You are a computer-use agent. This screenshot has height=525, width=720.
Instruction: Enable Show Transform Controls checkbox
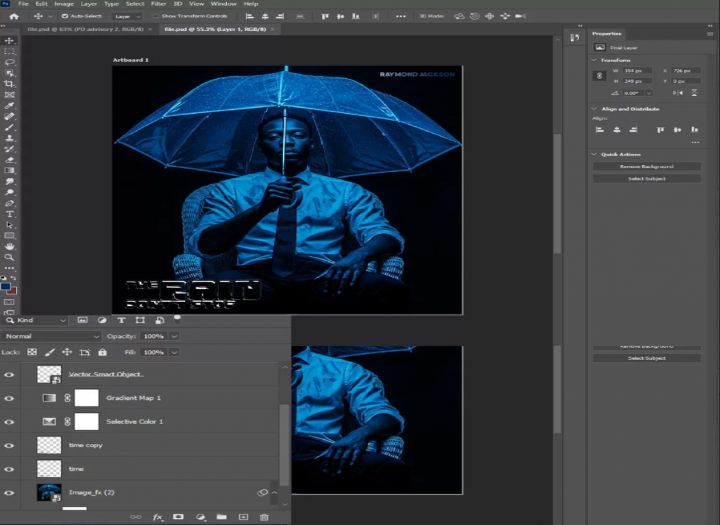pos(156,16)
